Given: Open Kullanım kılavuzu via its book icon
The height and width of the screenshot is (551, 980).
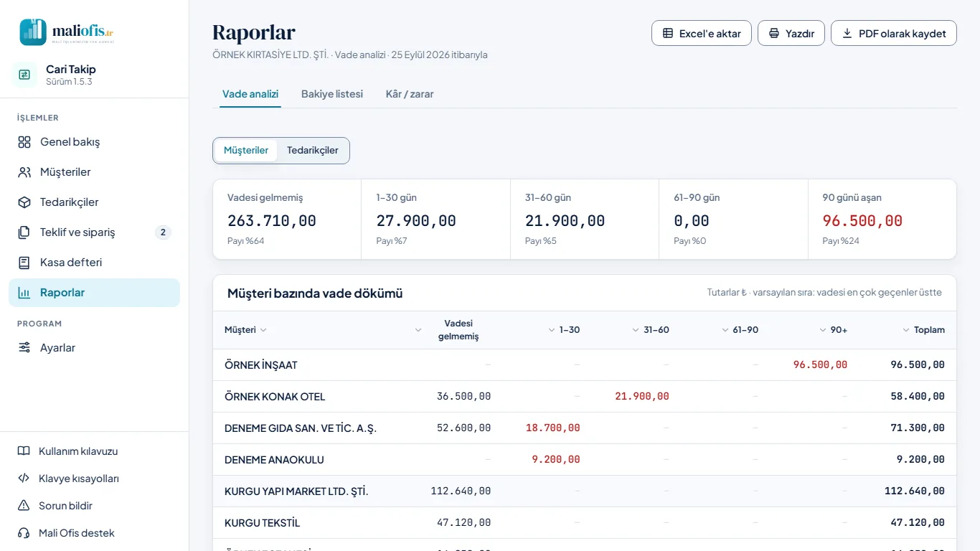Looking at the screenshot, I should [x=24, y=451].
